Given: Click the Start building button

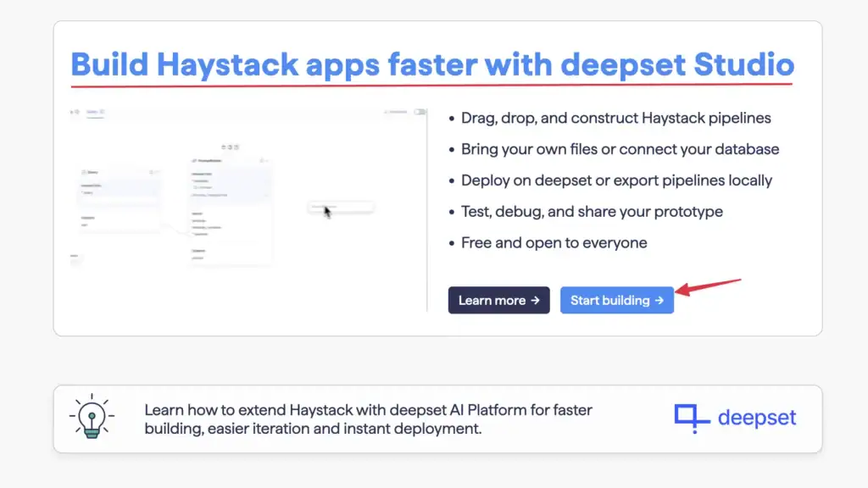Looking at the screenshot, I should point(617,300).
